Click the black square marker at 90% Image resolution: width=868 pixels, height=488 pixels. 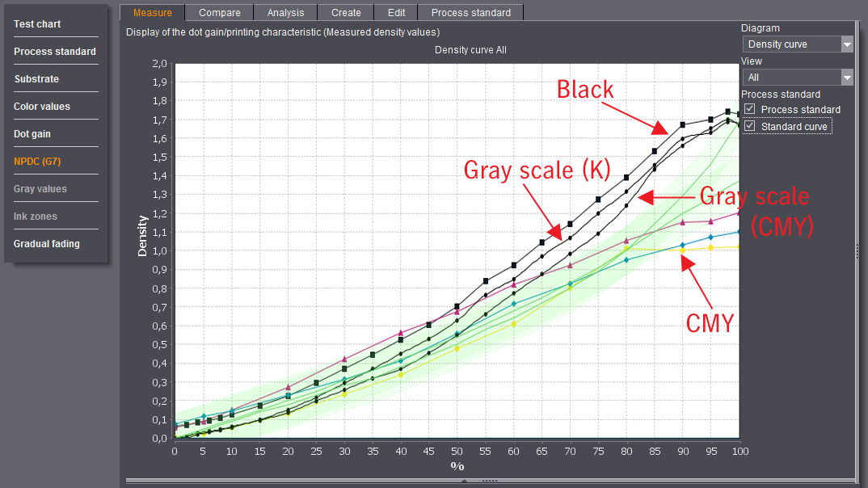(x=683, y=124)
